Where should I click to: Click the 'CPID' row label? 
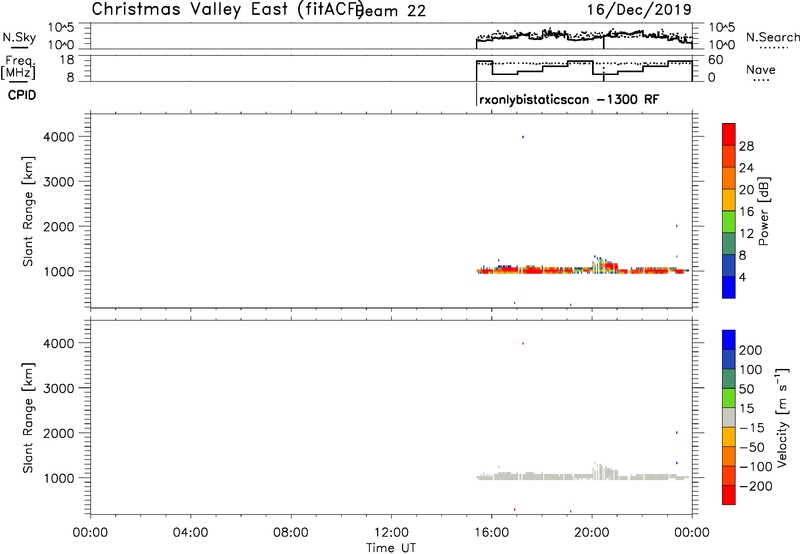22,95
